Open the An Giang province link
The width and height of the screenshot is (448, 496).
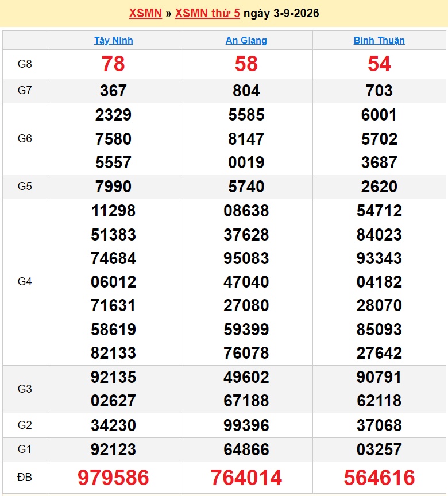coord(246,41)
